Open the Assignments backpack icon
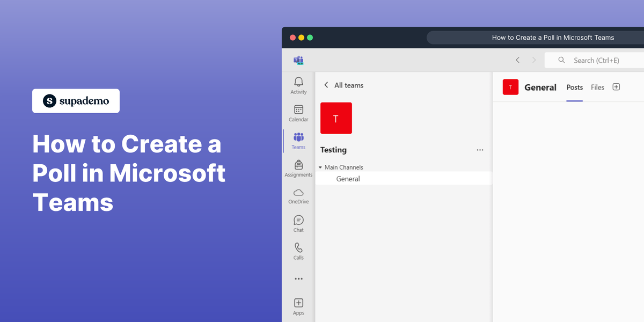Image resolution: width=644 pixels, height=322 pixels. click(x=298, y=165)
